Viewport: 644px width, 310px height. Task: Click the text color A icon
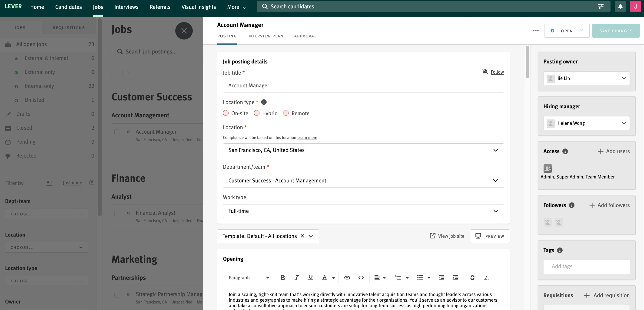click(x=325, y=278)
